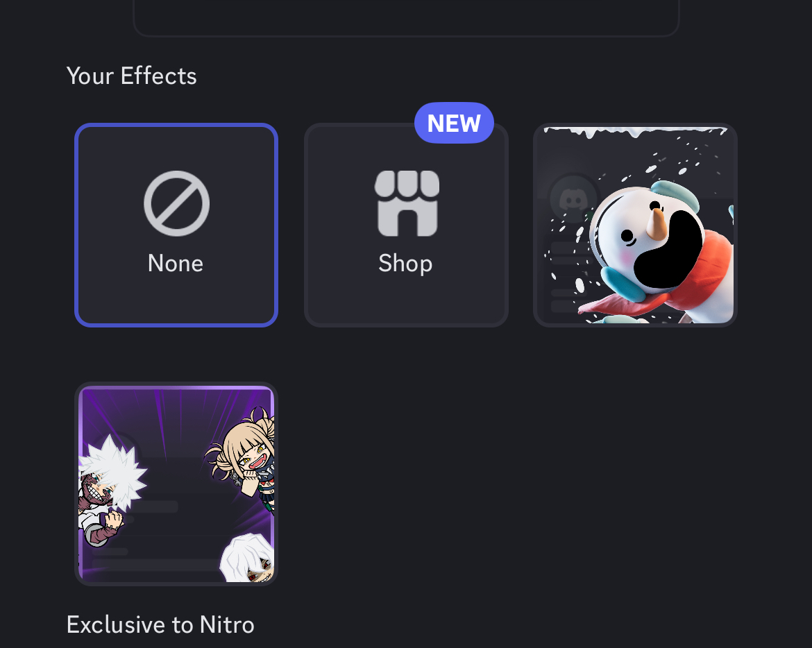The image size is (812, 648).
Task: Click the 'None' text label
Action: pyautogui.click(x=176, y=264)
